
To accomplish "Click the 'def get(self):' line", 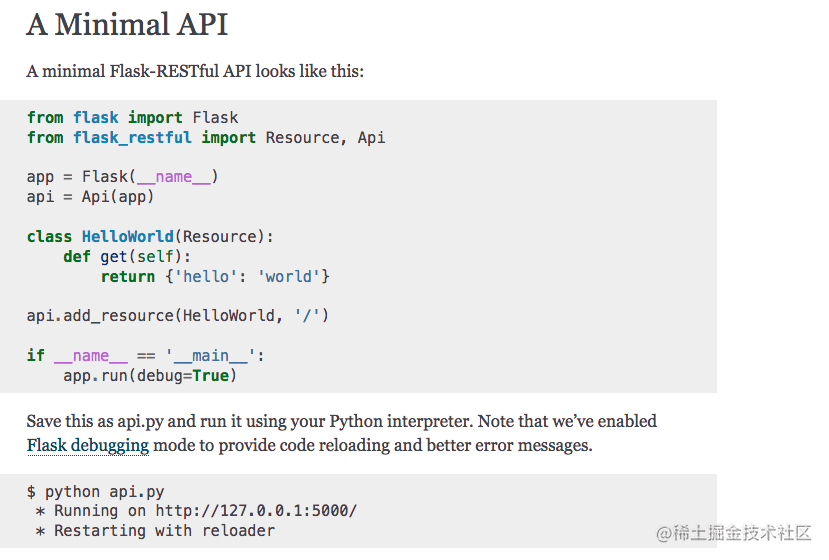I will pos(127,257).
